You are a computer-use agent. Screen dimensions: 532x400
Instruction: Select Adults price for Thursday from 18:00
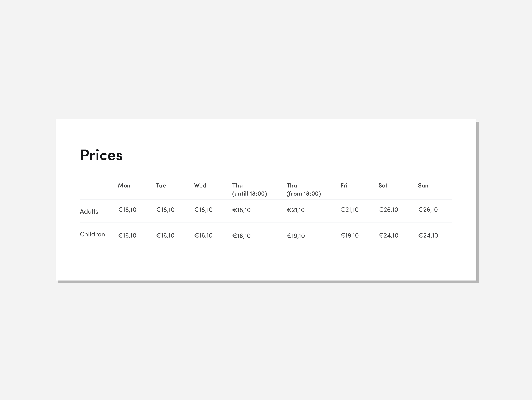click(296, 210)
